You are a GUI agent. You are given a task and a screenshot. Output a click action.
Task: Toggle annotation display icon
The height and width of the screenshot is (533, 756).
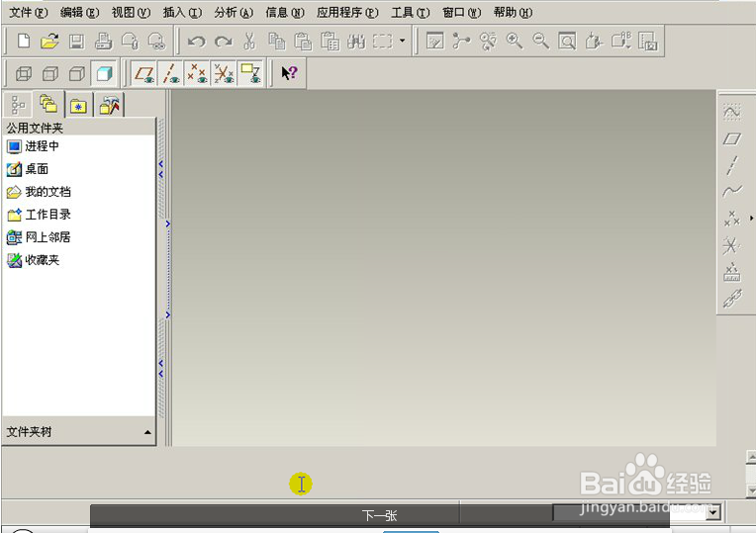[250, 74]
